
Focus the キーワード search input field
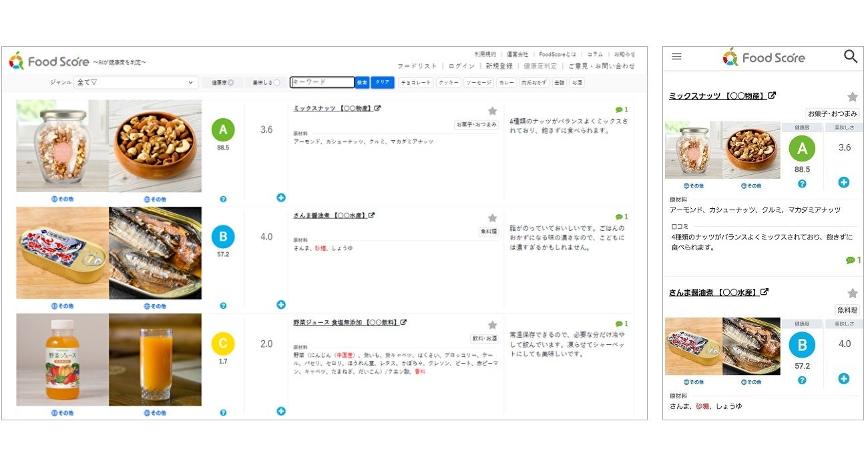click(322, 83)
